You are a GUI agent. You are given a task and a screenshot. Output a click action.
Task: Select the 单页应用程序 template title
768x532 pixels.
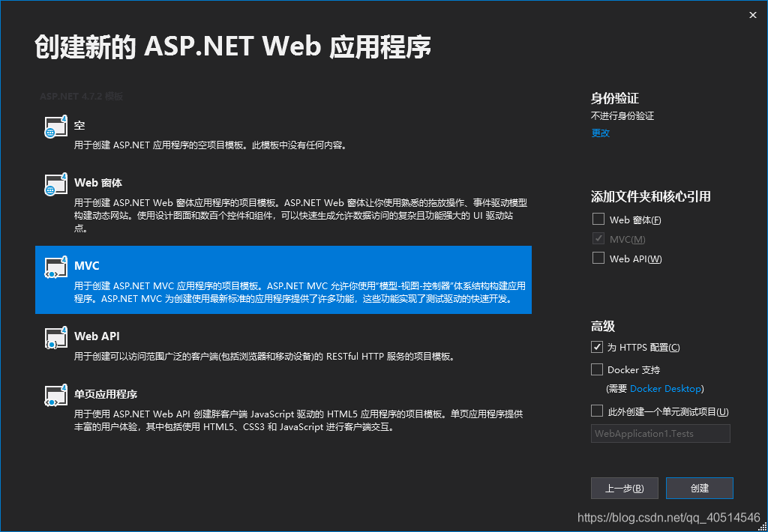tap(105, 394)
